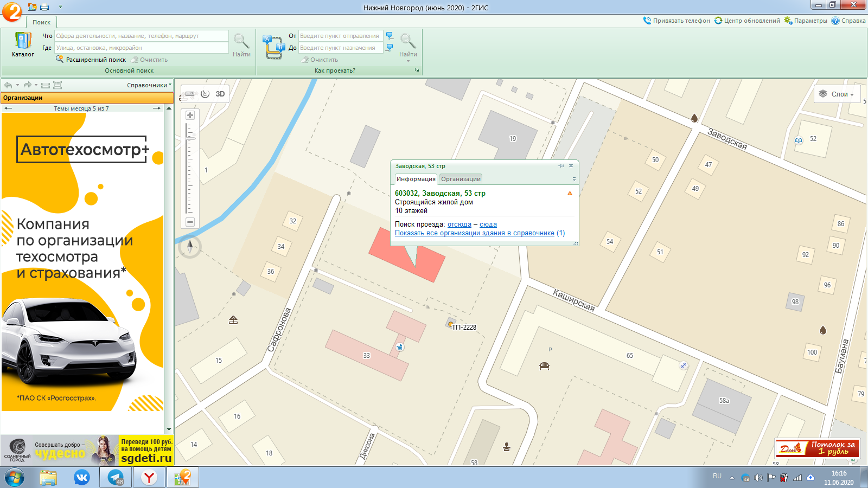Image resolution: width=868 pixels, height=488 pixels.
Task: Open the Каталог catalog icon
Action: 23,44
